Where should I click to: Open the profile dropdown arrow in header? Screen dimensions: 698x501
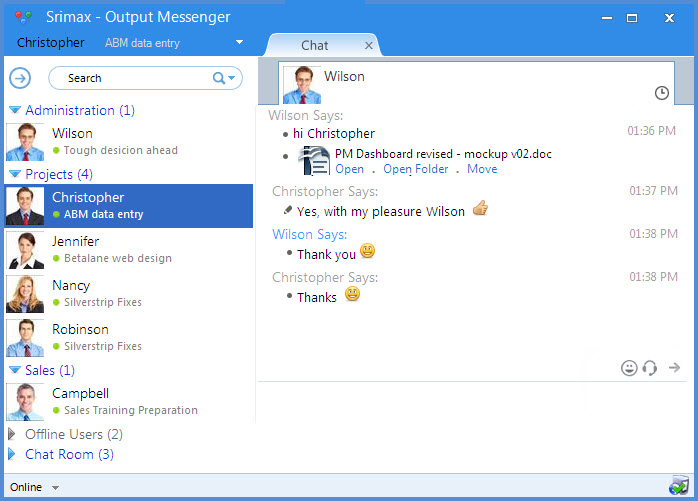(x=239, y=43)
